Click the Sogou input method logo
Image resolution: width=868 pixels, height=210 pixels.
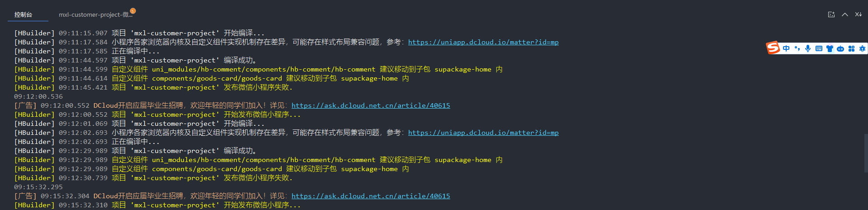tap(773, 48)
